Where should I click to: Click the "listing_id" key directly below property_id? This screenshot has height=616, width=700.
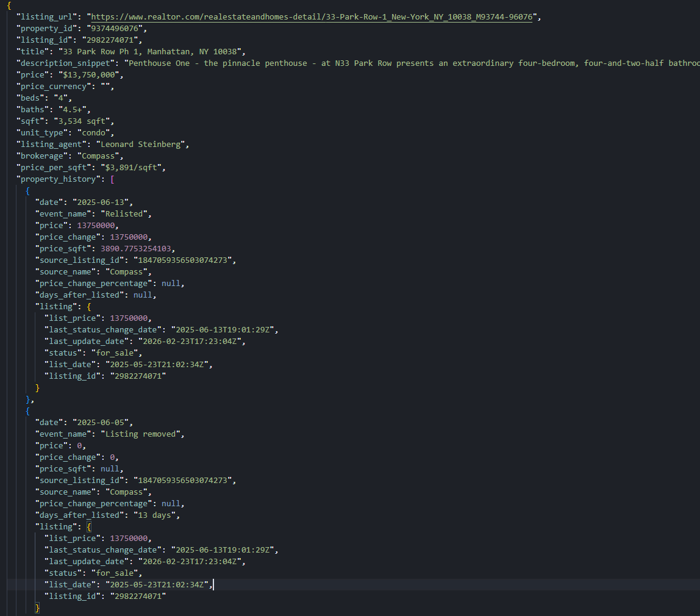45,40
